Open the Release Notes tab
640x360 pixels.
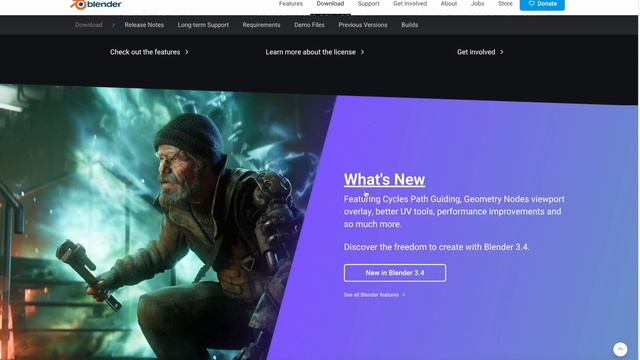point(144,25)
